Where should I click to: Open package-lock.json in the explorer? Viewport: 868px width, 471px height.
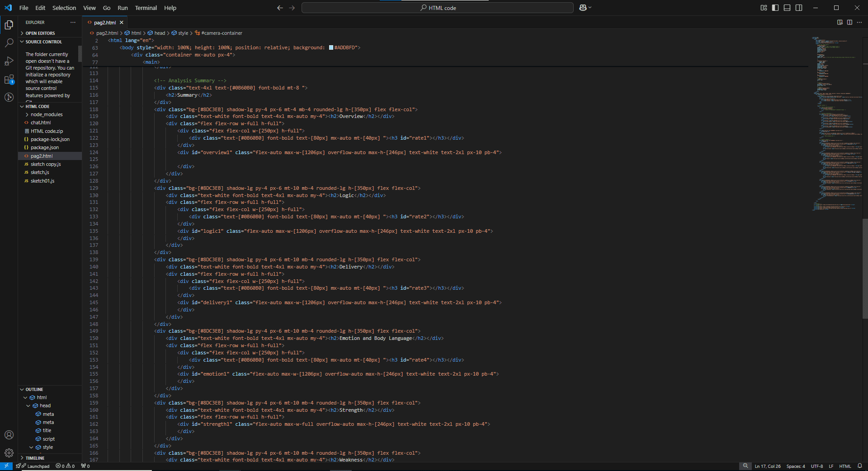coord(50,139)
